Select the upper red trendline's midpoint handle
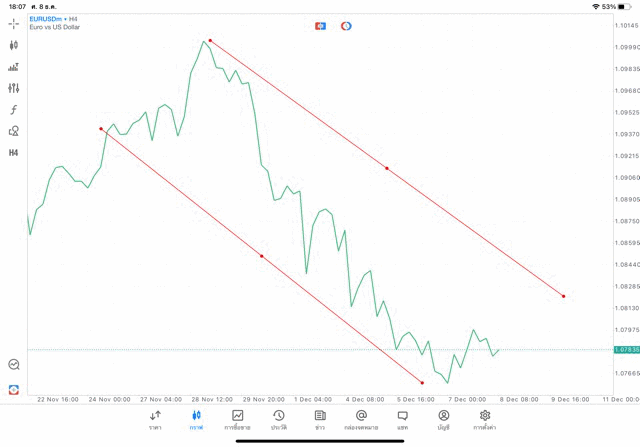This screenshot has height=447, width=640. 387,169
